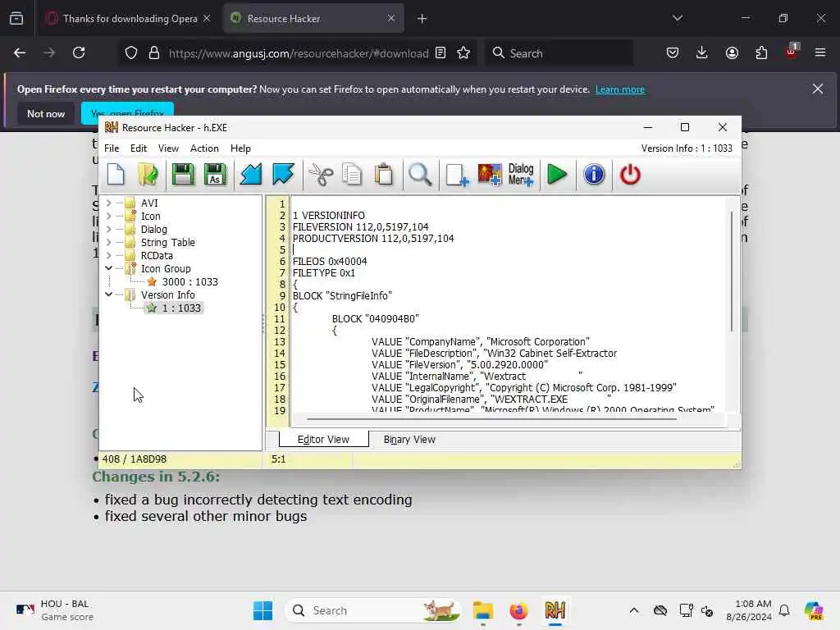Image resolution: width=840 pixels, height=630 pixels.
Task: Open the View menu in Resource Hacker
Action: pos(168,148)
